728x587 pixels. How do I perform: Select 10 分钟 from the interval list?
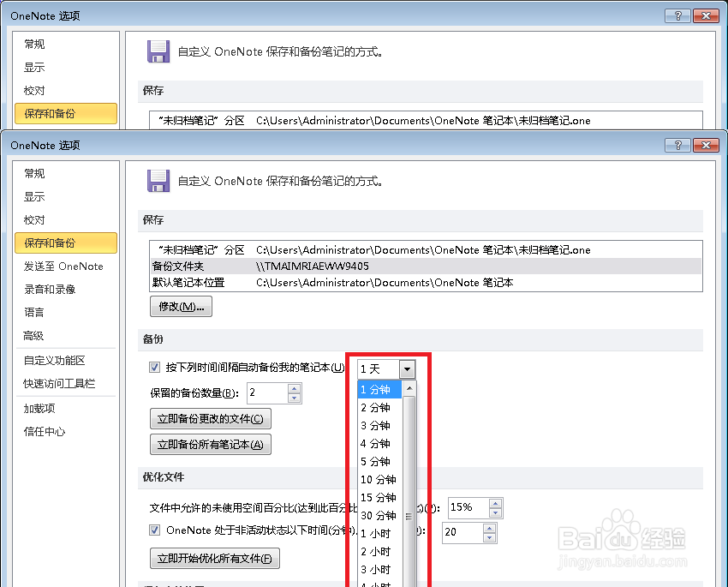pyautogui.click(x=379, y=480)
